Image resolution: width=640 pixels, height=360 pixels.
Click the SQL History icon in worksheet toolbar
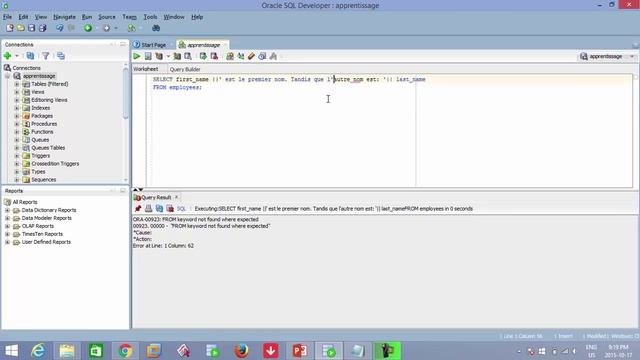pos(262,56)
